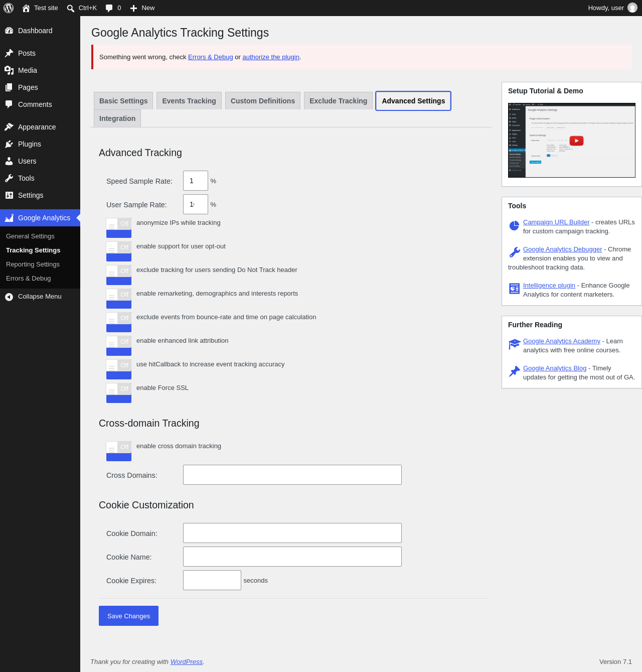This screenshot has height=672, width=642.
Task: Focus the User Sample Rate field
Action: click(196, 204)
